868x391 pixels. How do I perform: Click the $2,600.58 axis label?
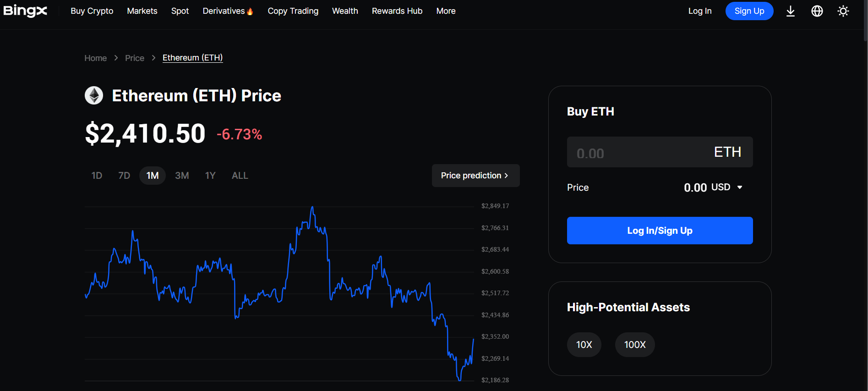(495, 271)
